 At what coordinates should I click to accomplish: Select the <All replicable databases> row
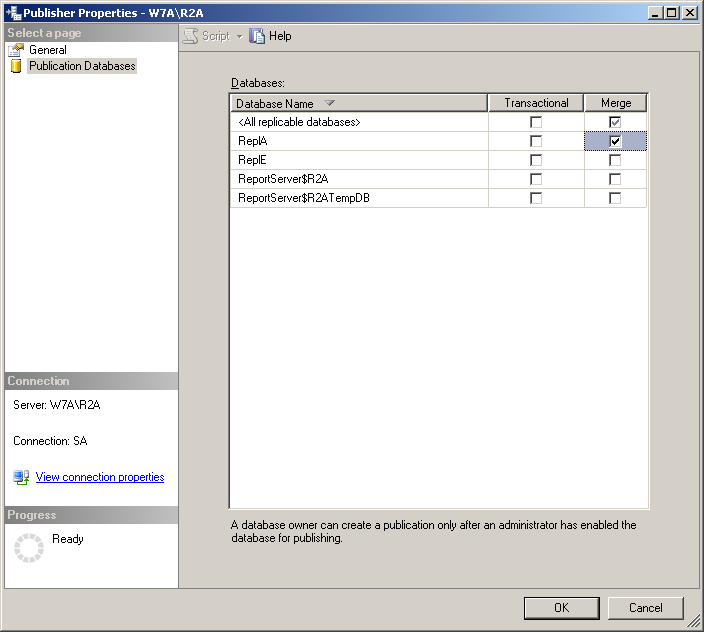pyautogui.click(x=438, y=122)
